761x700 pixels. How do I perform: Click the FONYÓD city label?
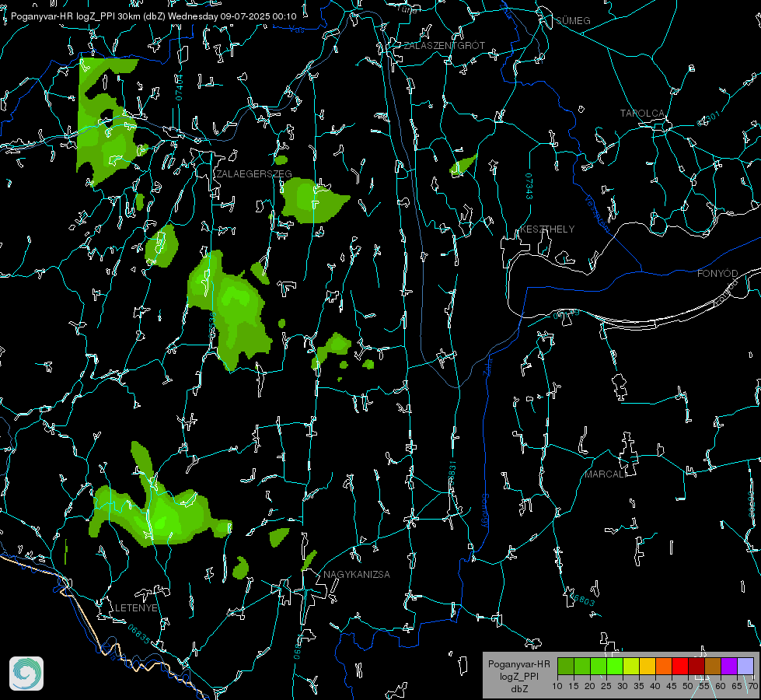pyautogui.click(x=717, y=274)
